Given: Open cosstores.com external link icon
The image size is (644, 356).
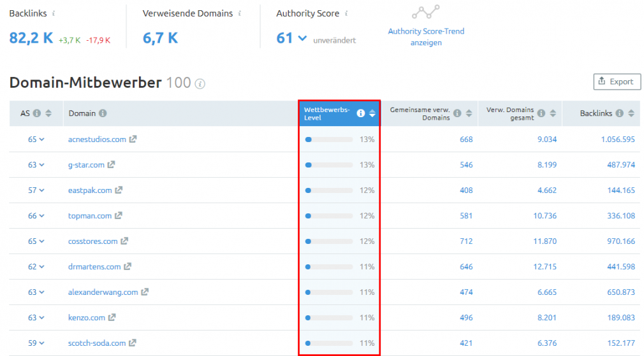Looking at the screenshot, I should tap(124, 241).
